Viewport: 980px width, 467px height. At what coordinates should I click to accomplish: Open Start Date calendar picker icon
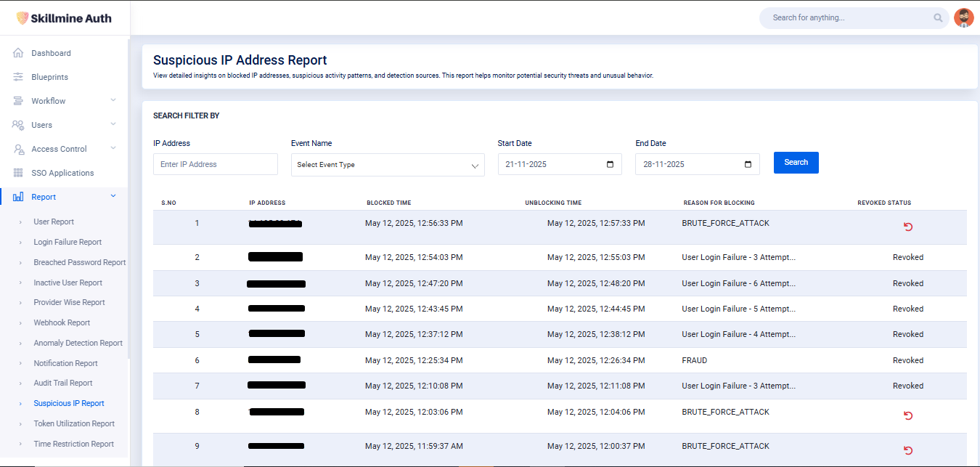click(x=610, y=164)
